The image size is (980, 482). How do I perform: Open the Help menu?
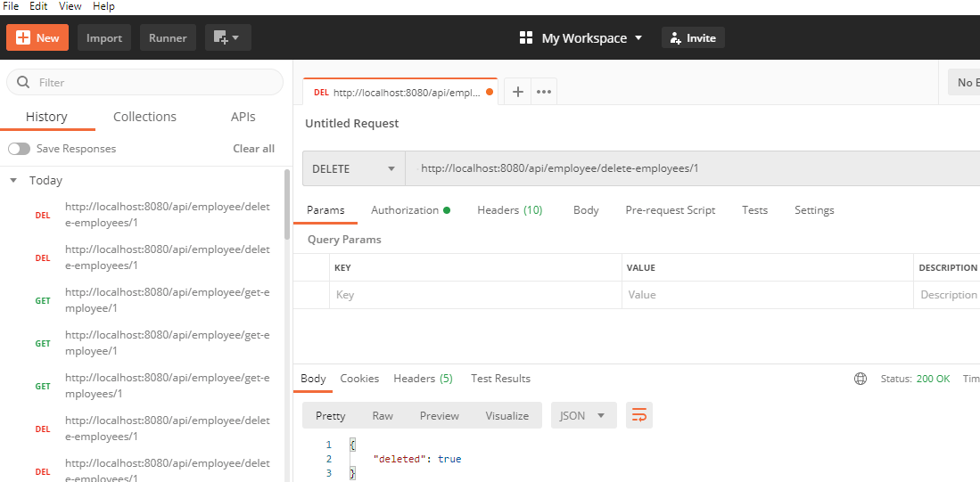(103, 6)
